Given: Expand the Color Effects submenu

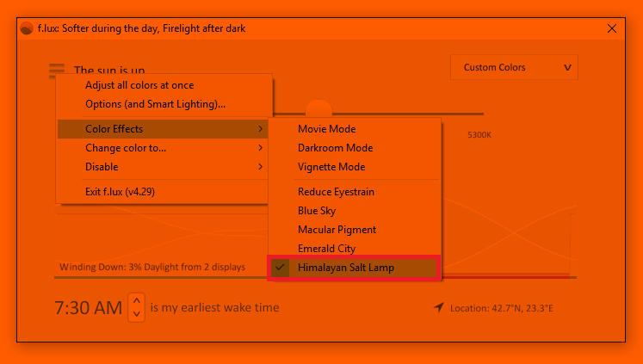Looking at the screenshot, I should (x=164, y=129).
